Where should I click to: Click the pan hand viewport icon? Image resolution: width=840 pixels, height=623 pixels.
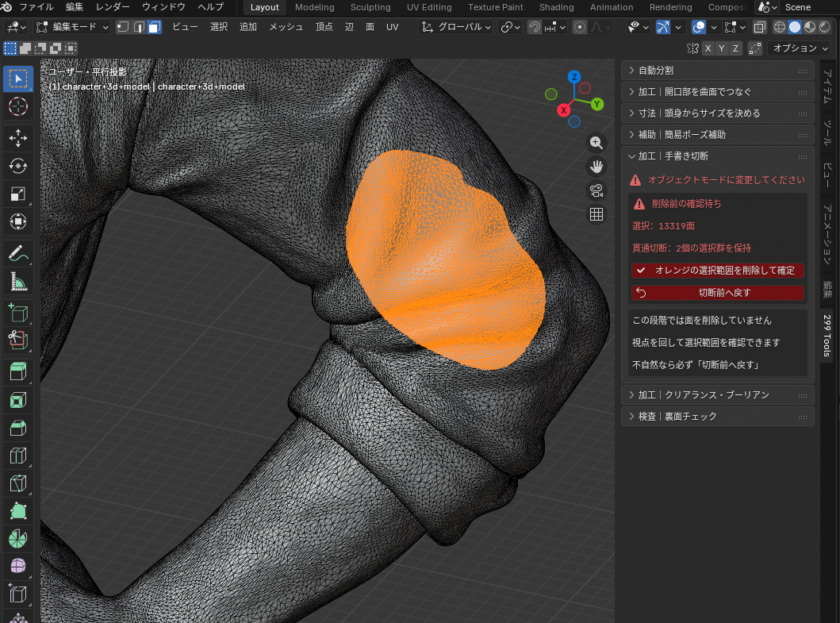596,167
